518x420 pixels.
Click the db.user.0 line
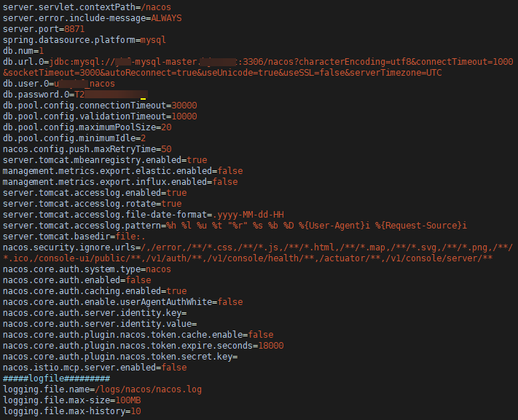point(59,84)
